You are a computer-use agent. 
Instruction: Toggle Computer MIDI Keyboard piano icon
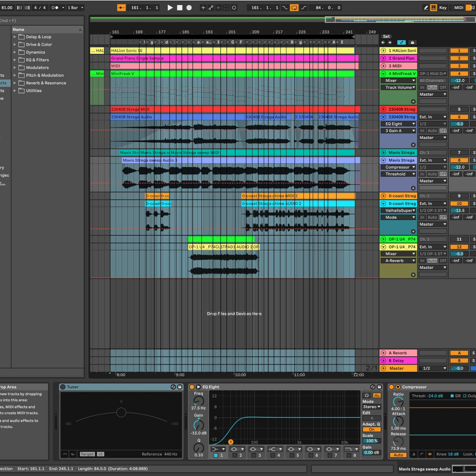coord(433,8)
